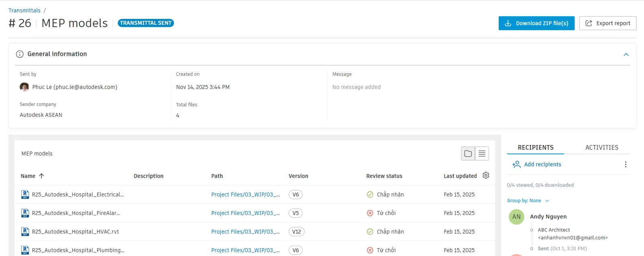Go back to Transmittals breadcrumb
This screenshot has width=644, height=256.
point(25,10)
